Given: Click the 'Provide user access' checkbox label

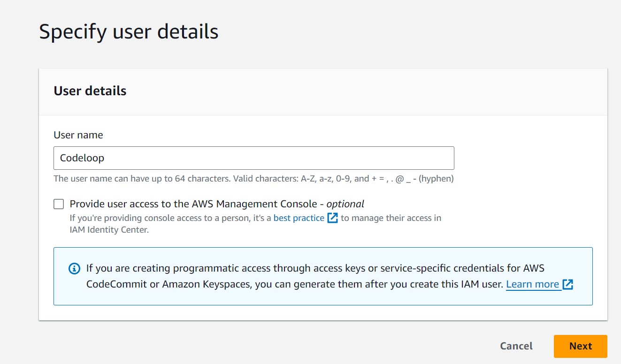Looking at the screenshot, I should (217, 204).
